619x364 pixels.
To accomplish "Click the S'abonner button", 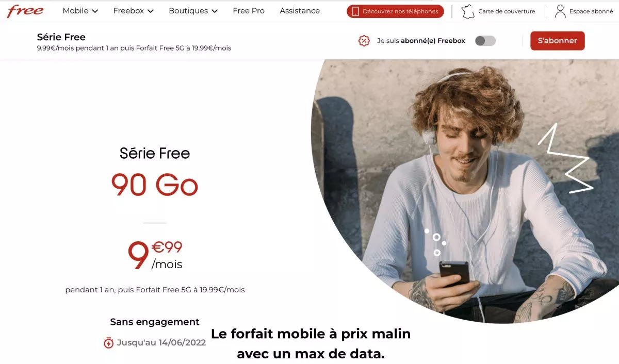I will 558,41.
